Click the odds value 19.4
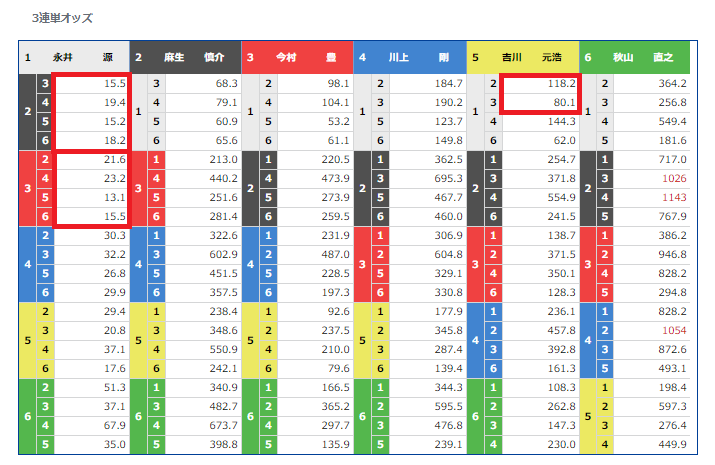Image resolution: width=715 pixels, height=465 pixels. click(114, 103)
